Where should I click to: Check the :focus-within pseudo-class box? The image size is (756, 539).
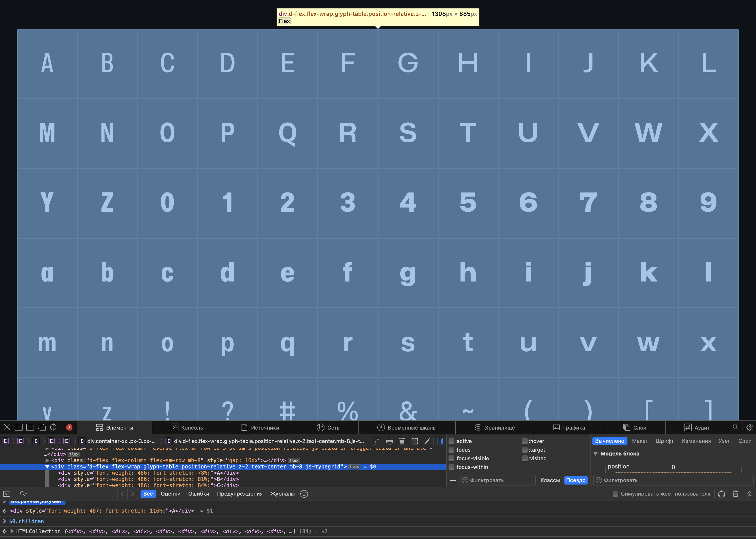tap(451, 467)
